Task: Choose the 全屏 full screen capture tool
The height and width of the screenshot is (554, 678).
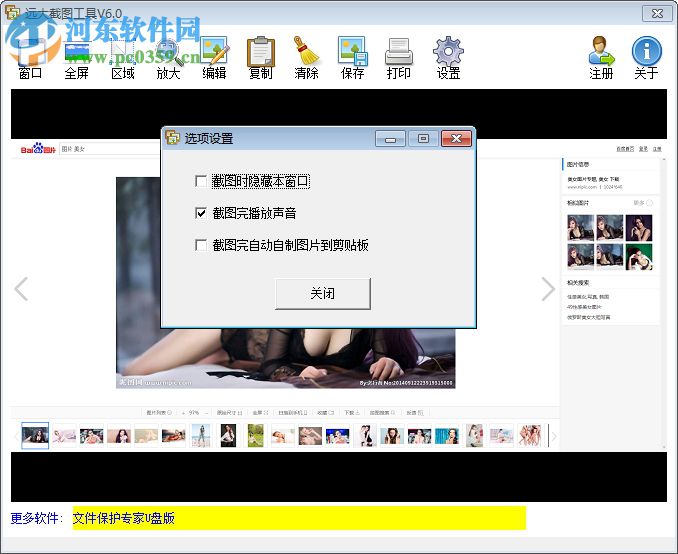Action: pos(77,58)
